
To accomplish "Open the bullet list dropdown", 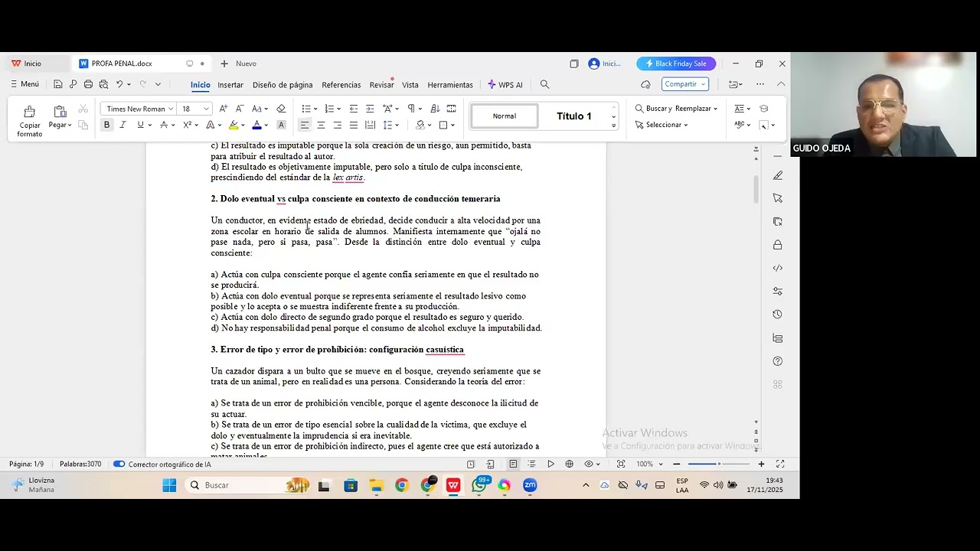I will click(315, 109).
